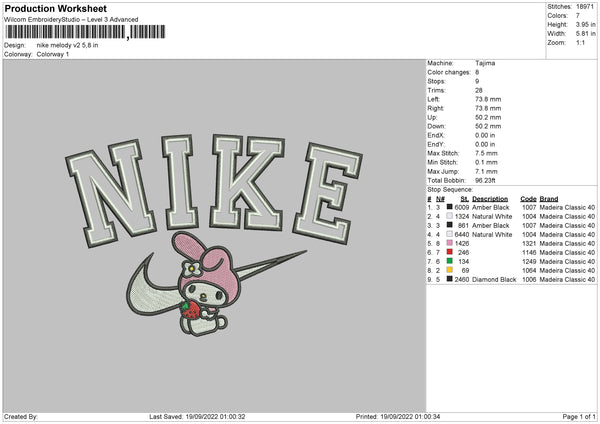Click the barcode under the header
Viewport: 600px width, 424px height.
85,32
